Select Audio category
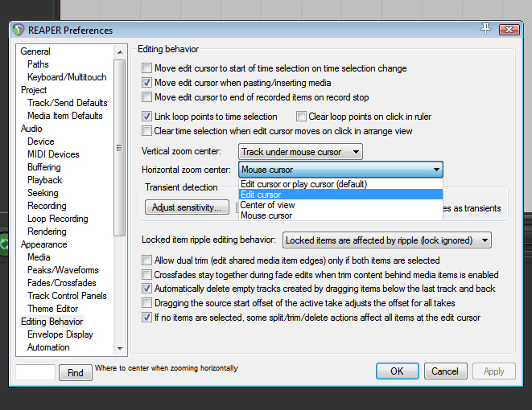The height and width of the screenshot is (410, 532). tap(31, 129)
